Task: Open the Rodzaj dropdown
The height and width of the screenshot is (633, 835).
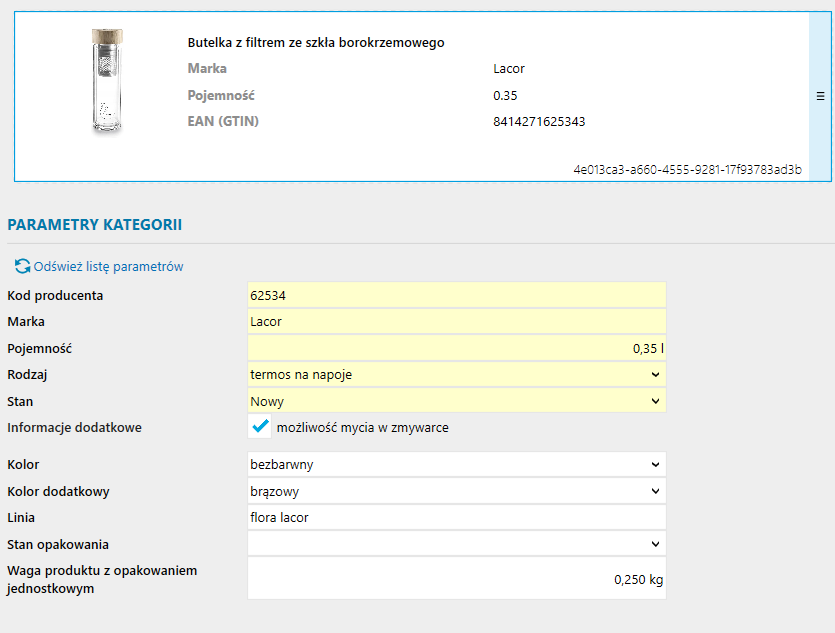Action: (456, 374)
